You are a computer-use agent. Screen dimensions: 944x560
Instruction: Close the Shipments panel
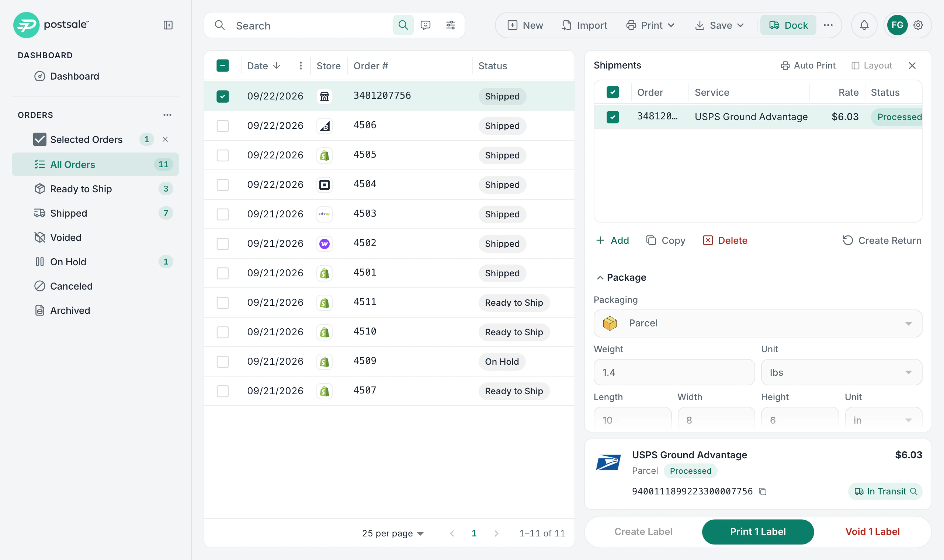pyautogui.click(x=912, y=66)
